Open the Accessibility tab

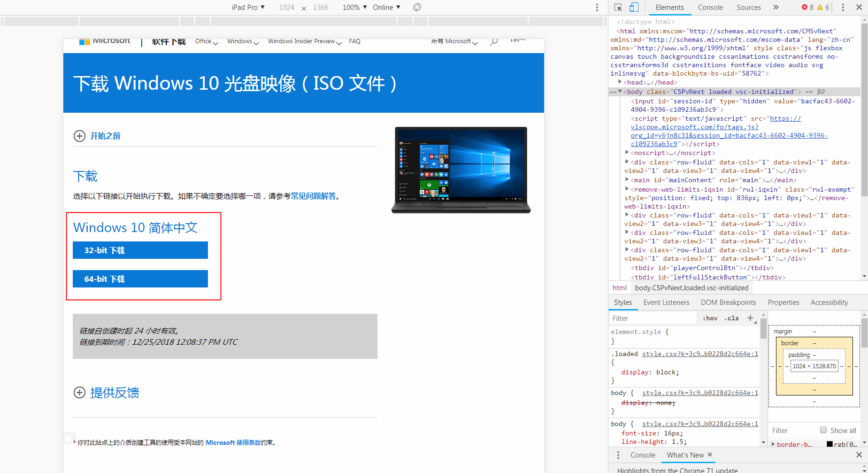829,302
